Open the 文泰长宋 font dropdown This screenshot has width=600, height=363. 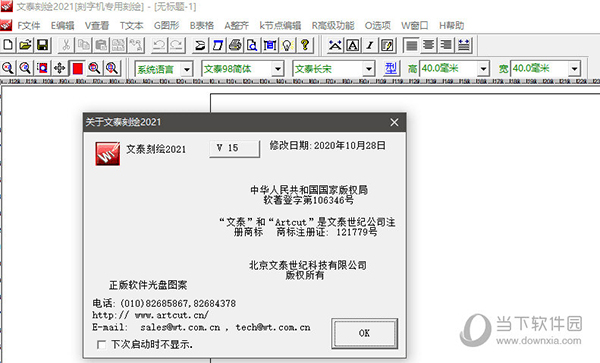(x=368, y=69)
